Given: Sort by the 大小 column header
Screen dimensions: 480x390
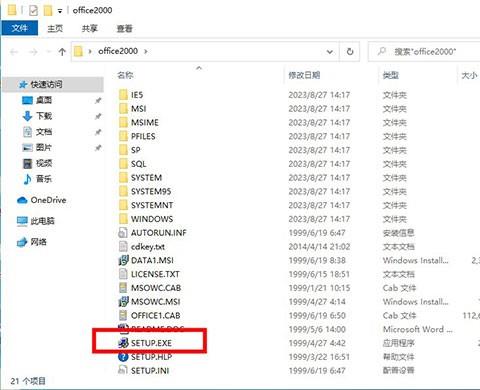Looking at the screenshot, I should coord(469,76).
